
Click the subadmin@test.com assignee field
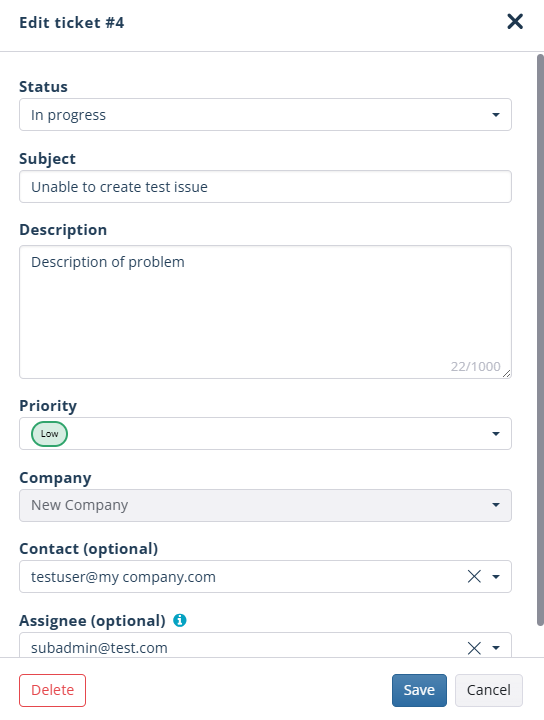pyautogui.click(x=265, y=645)
